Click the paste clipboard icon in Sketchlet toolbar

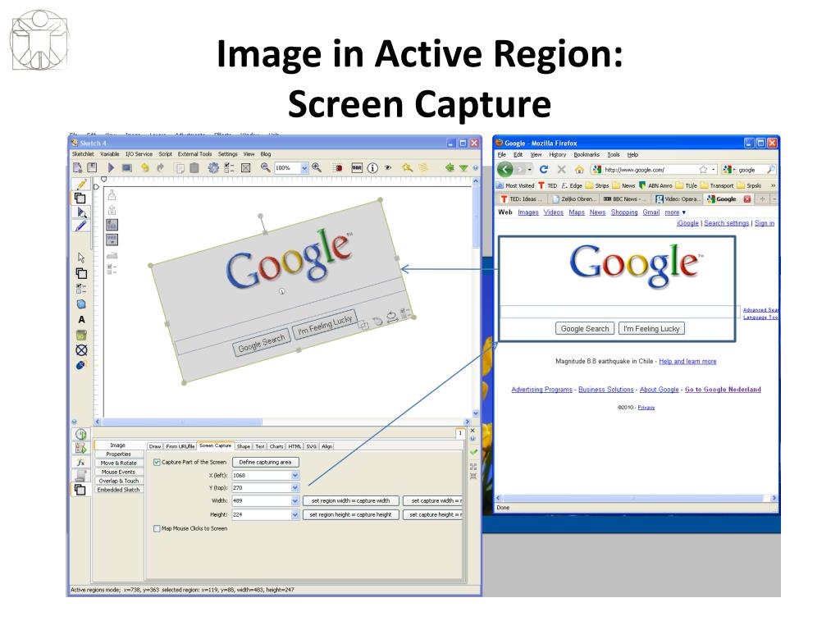(194, 168)
